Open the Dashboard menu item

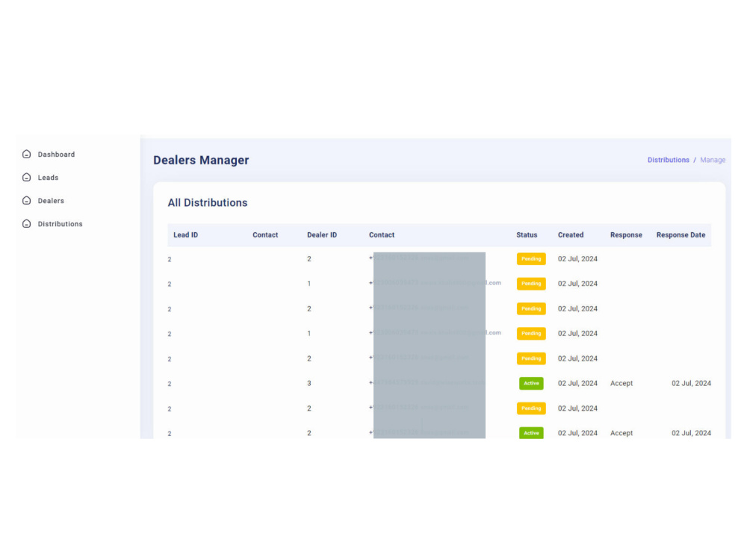pyautogui.click(x=56, y=155)
